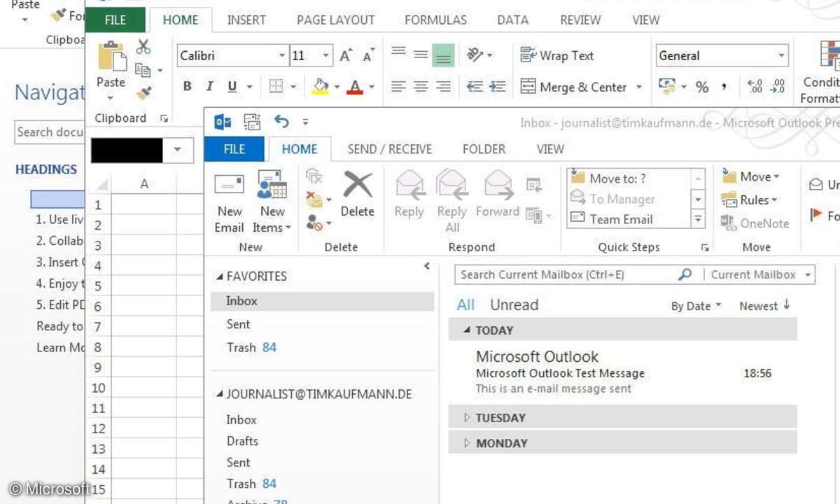Apply Comma style in Excel
Screen dimensions: 840x504
[x=724, y=87]
